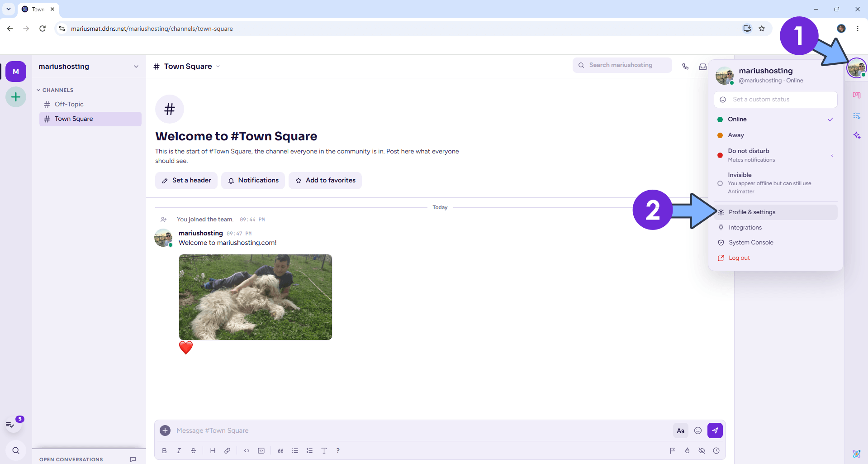Screen dimensions: 868x464
Task: Click Add to favorites button
Action: (325, 180)
